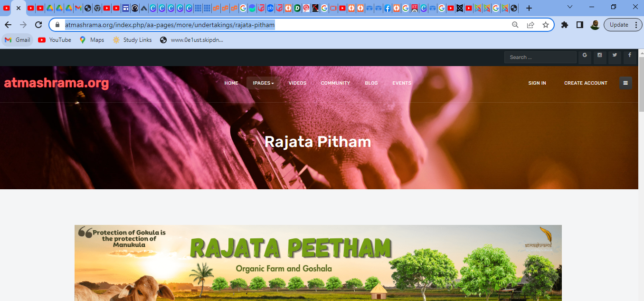Open the Extensions puzzle icon
This screenshot has height=301, width=644.
coord(565,25)
